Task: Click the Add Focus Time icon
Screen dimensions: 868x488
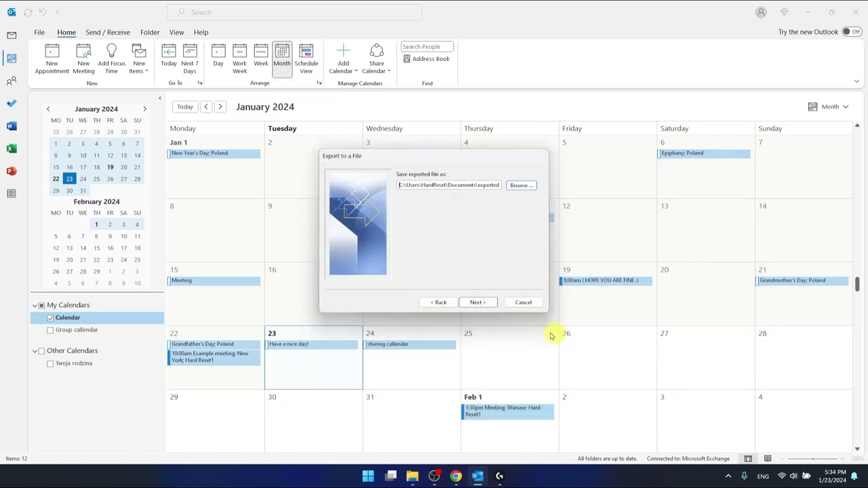Action: tap(111, 59)
